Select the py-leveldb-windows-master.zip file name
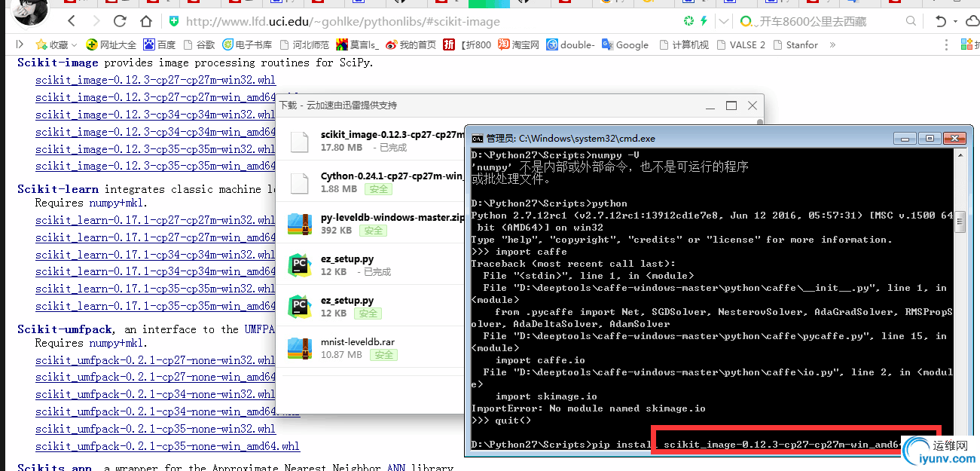The height and width of the screenshot is (471, 980). tap(392, 217)
